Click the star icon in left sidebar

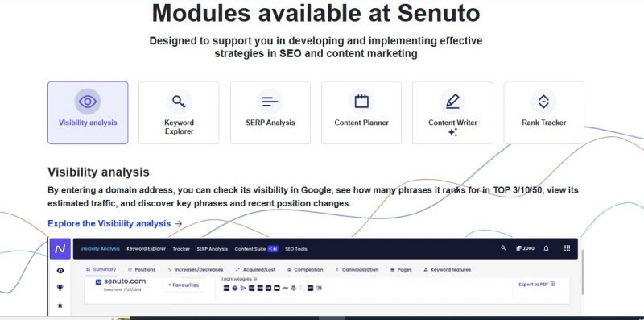tap(60, 305)
